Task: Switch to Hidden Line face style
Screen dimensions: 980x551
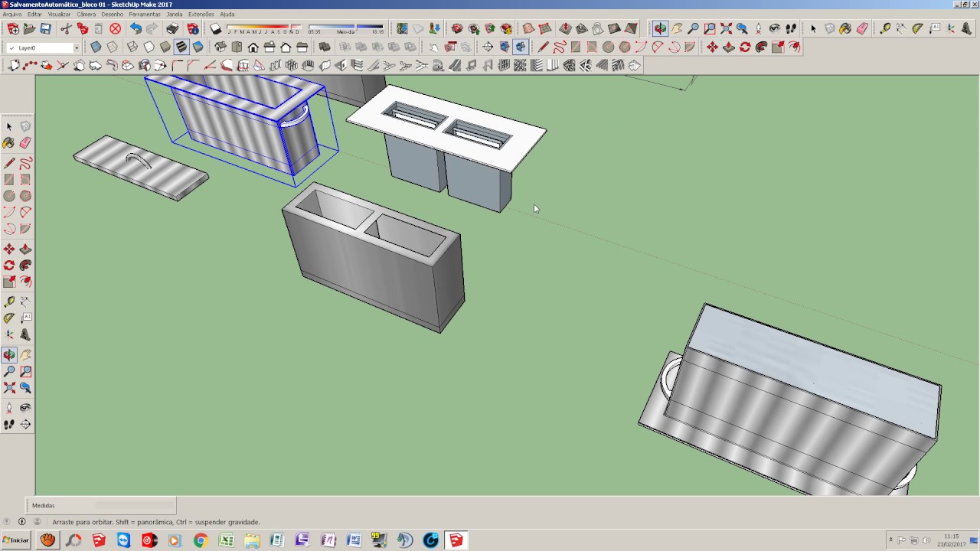Action: point(149,47)
